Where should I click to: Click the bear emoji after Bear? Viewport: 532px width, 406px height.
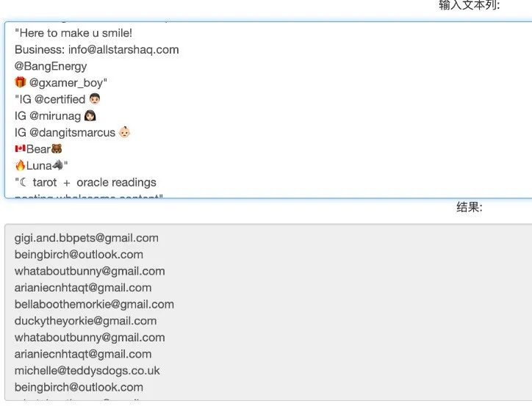(57, 149)
